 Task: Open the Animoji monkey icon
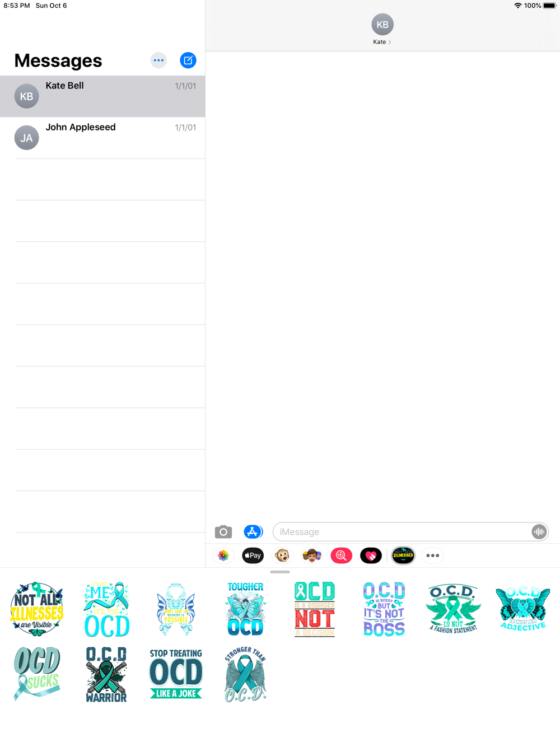(282, 555)
